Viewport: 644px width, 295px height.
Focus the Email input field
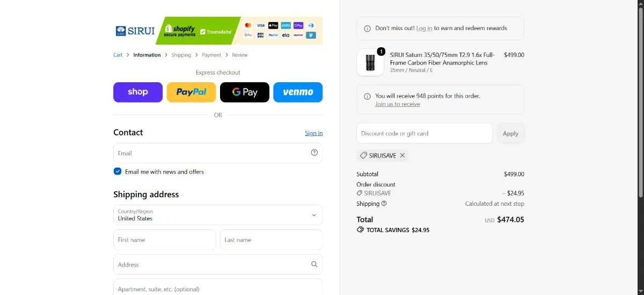click(212, 153)
